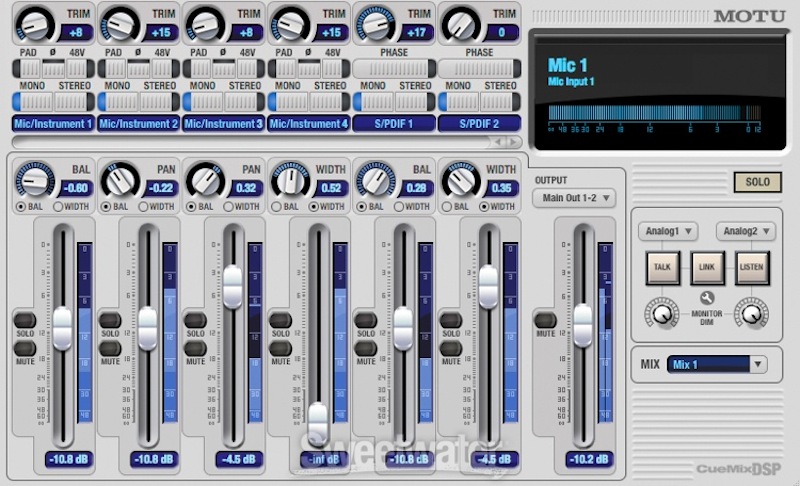Select the Mic/Instrument 2 channel label
Screen dimensions: 800x486
138,123
